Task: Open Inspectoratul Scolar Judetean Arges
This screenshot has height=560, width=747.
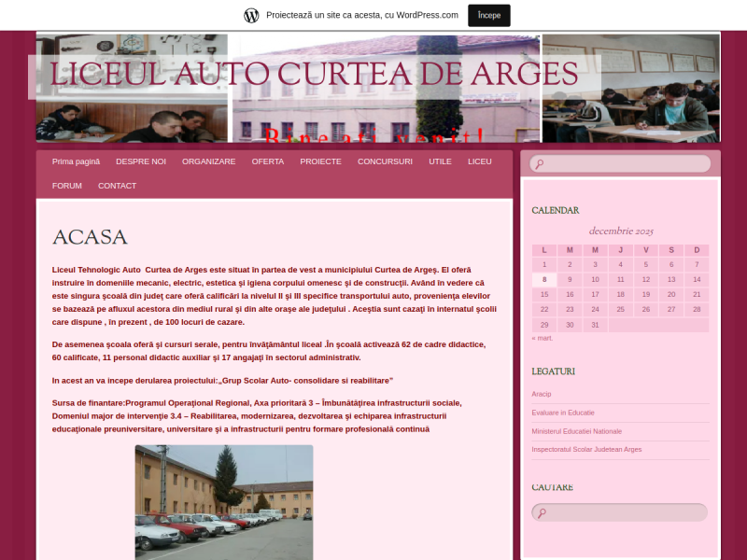Action: 585,449
